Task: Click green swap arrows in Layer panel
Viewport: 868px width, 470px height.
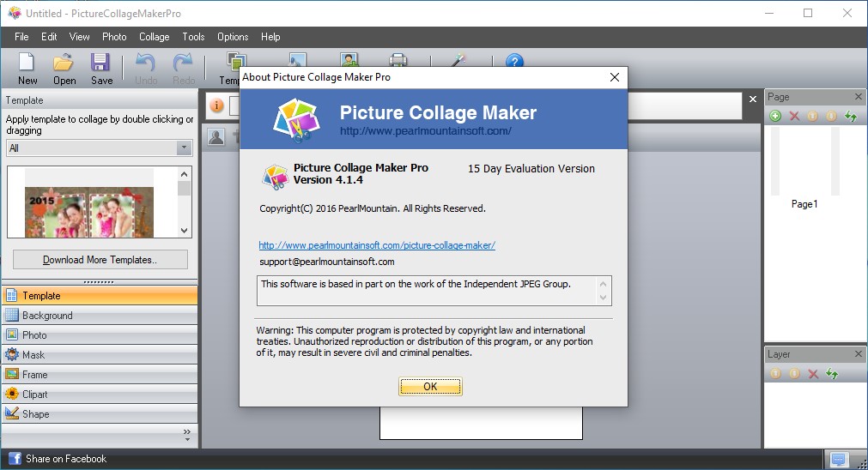Action: pyautogui.click(x=832, y=374)
